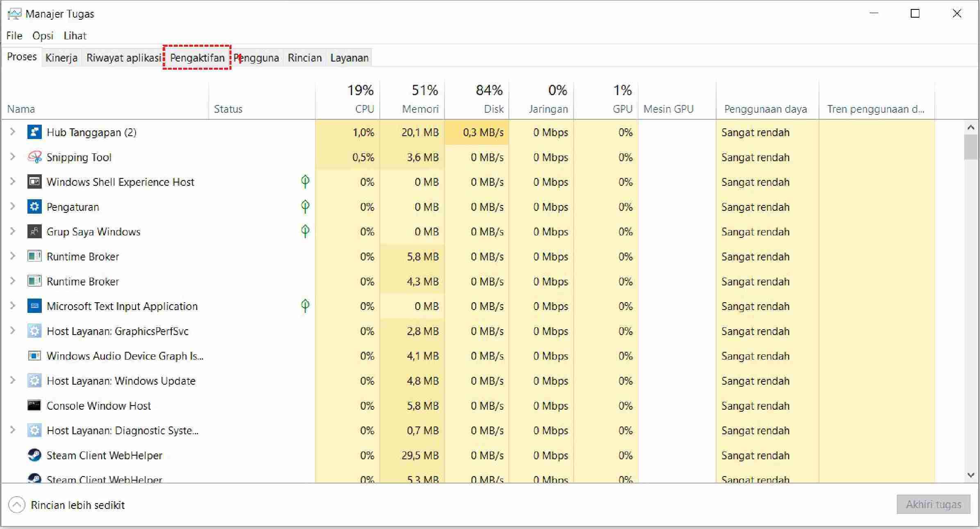Click the Grup Saya Windows icon
980x529 pixels.
pyautogui.click(x=34, y=232)
